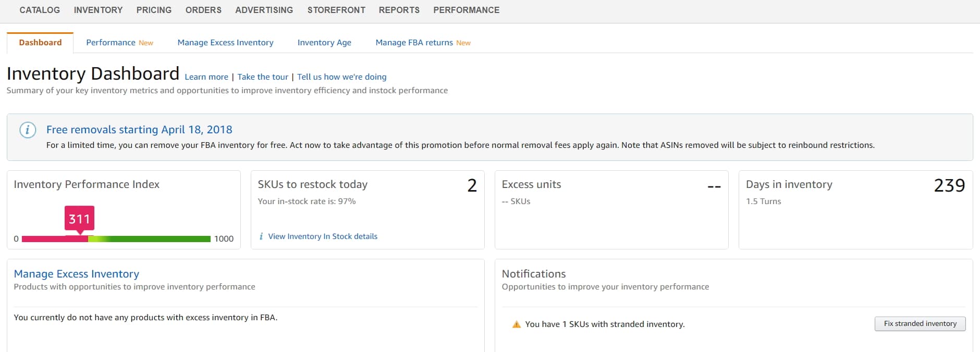Open the PRICING menu

pos(154,10)
